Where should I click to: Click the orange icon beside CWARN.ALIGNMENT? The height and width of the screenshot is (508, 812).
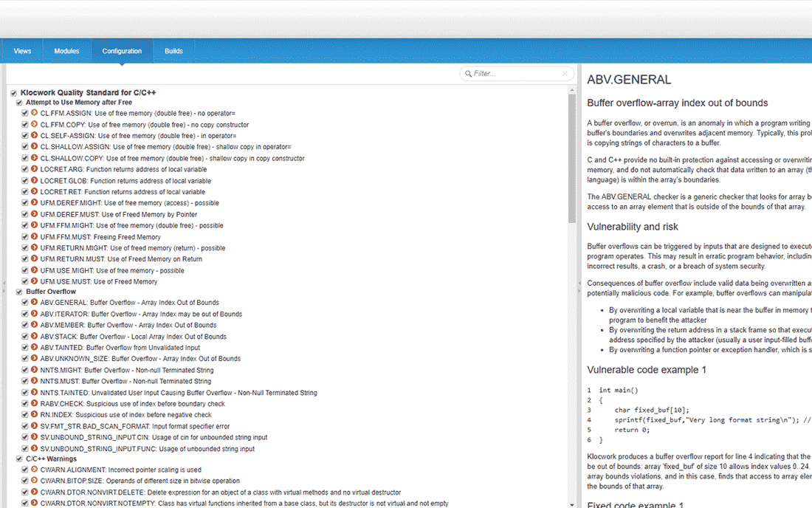(x=34, y=470)
